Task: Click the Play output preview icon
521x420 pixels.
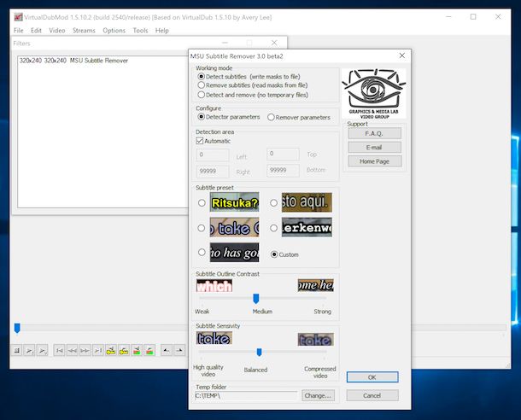Action: tap(42, 350)
